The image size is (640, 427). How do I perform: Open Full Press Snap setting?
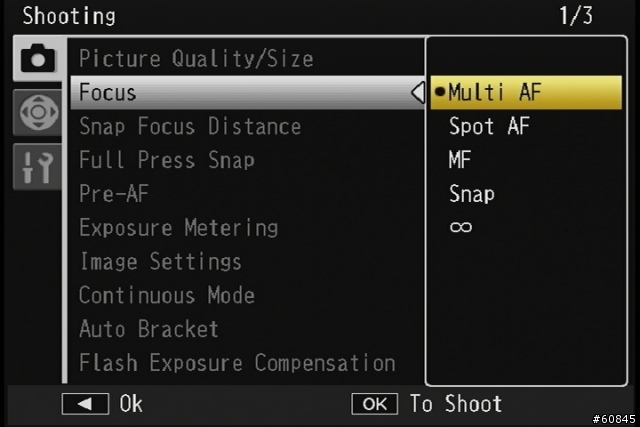(167, 160)
